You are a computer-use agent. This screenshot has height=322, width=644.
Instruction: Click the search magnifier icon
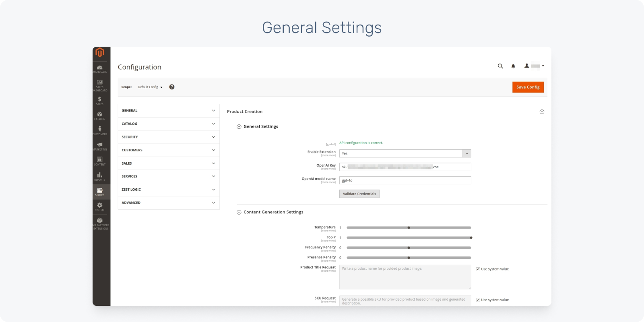(x=500, y=66)
